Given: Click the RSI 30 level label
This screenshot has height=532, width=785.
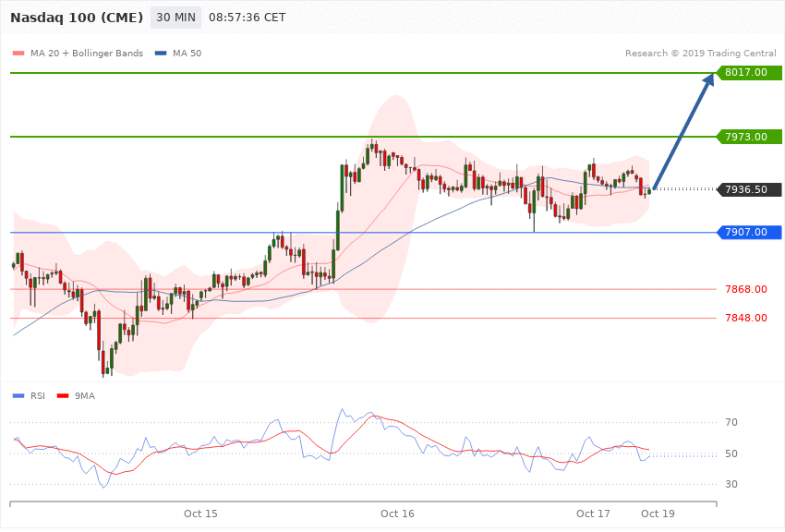Looking at the screenshot, I should click(731, 484).
